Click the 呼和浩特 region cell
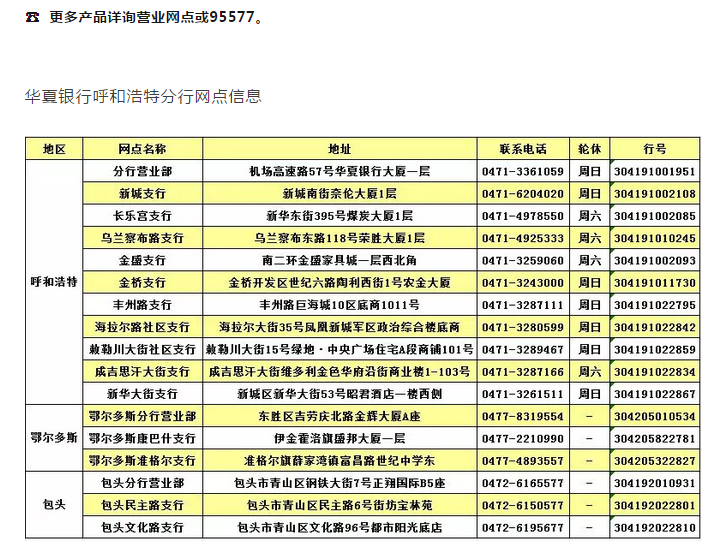Viewport: 726px width, 553px height. pyautogui.click(x=54, y=282)
